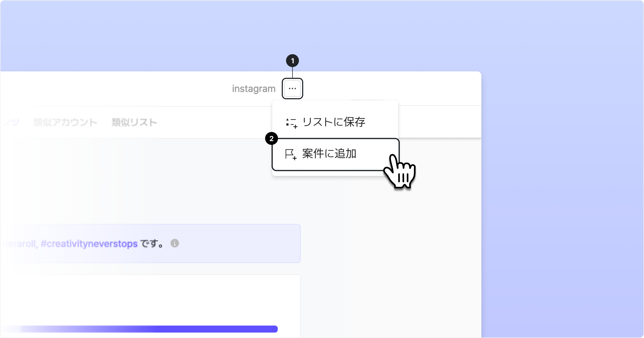Click the black step badge numbered 2

[272, 139]
